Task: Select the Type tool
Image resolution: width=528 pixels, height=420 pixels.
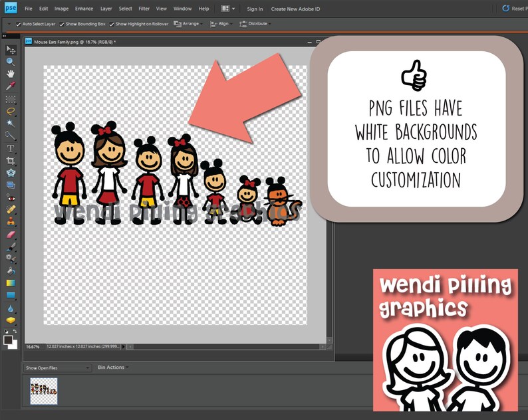Action: click(11, 148)
